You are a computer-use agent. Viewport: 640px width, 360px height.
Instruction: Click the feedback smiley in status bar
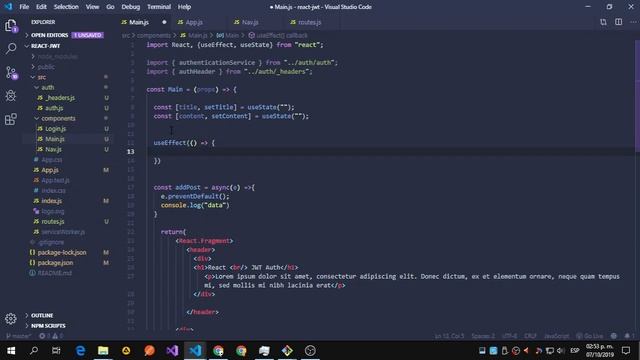(613, 336)
